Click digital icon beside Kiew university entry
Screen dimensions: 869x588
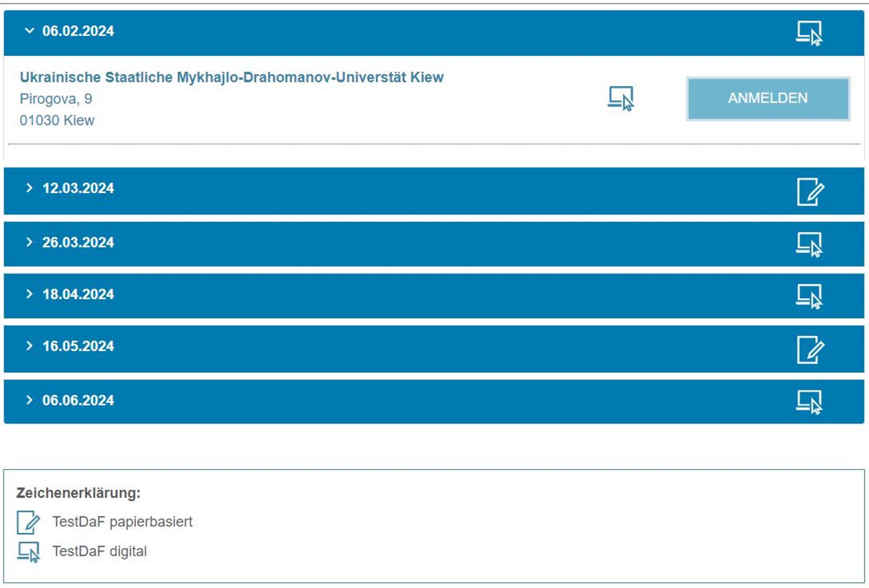pyautogui.click(x=621, y=99)
